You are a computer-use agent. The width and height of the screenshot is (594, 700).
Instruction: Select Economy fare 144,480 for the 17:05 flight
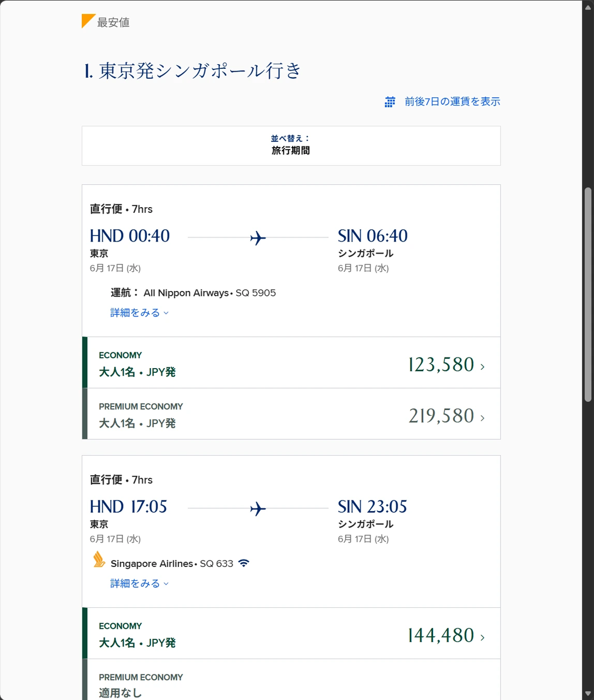tap(291, 633)
